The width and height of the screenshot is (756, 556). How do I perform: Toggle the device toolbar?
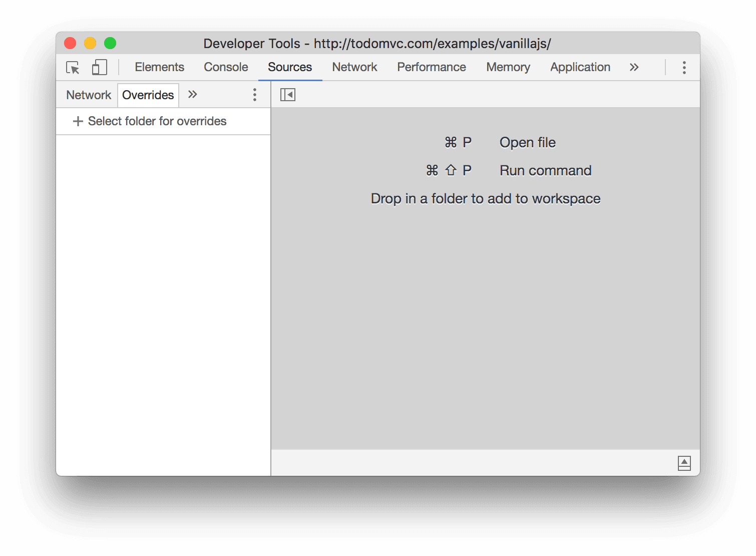[x=99, y=67]
